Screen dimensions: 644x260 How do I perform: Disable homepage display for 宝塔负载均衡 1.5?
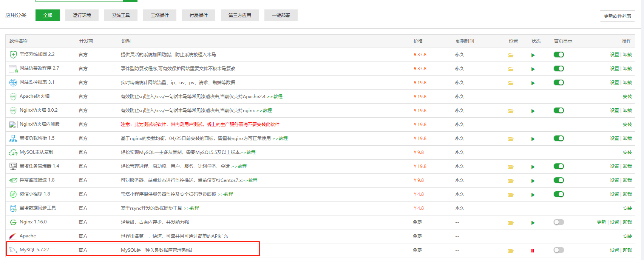point(559,138)
